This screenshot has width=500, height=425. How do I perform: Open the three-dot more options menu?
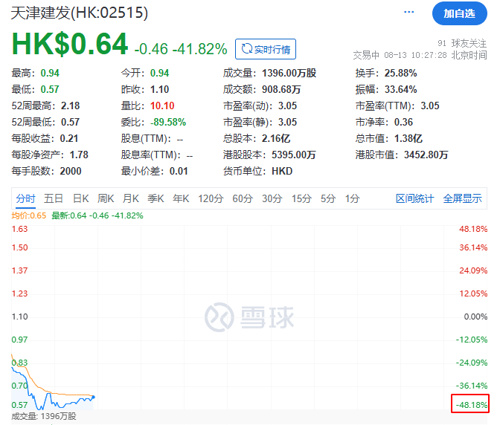pos(409,12)
